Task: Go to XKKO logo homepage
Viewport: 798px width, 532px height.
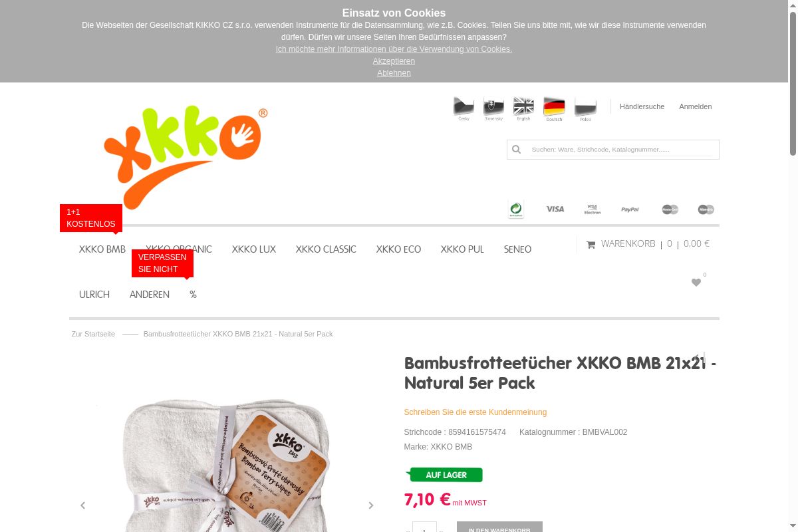Action: coord(186,157)
